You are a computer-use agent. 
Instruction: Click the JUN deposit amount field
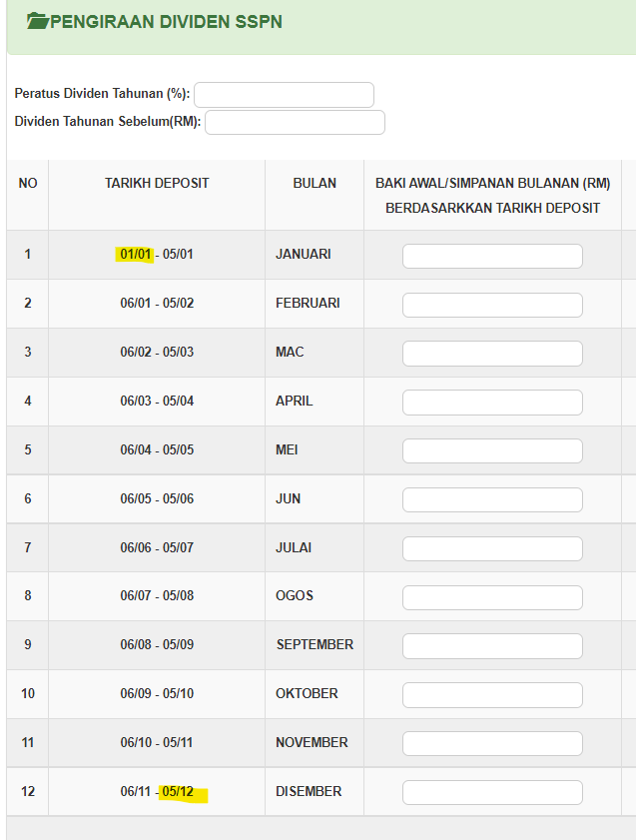coord(492,499)
